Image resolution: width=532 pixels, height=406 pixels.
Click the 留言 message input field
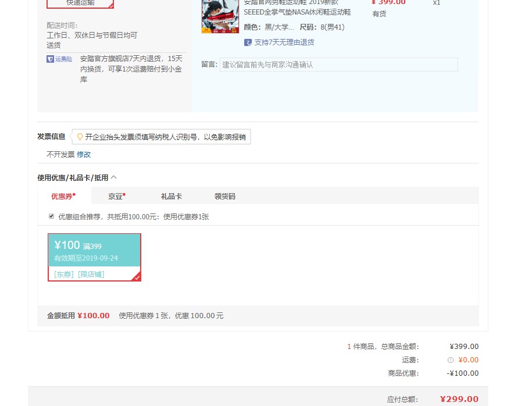pyautogui.click(x=338, y=65)
